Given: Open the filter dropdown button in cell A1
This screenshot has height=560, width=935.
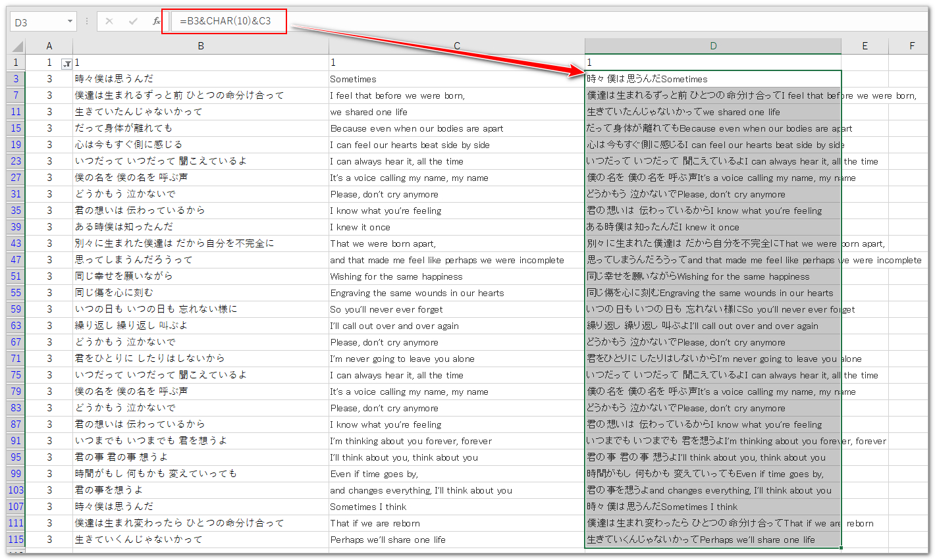Looking at the screenshot, I should pos(67,63).
